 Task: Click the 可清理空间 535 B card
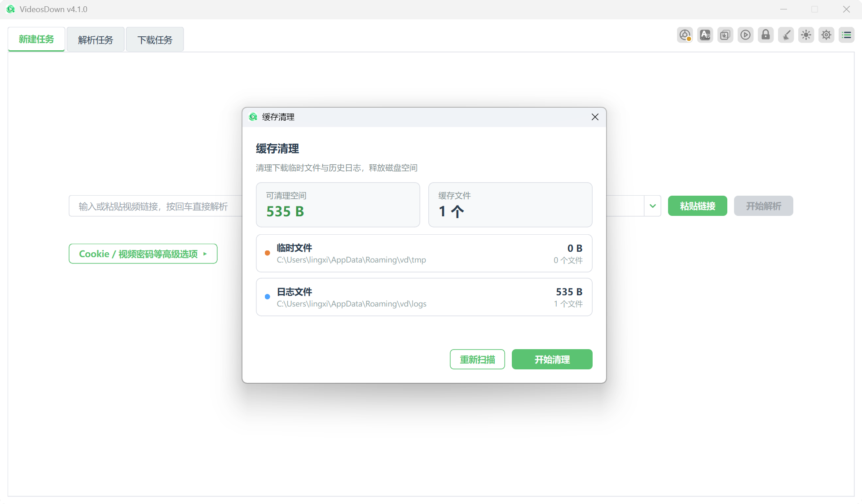click(x=338, y=204)
